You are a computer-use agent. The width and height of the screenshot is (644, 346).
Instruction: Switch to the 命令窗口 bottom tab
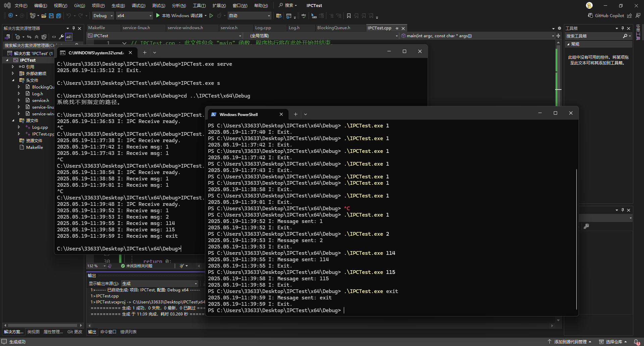click(108, 332)
